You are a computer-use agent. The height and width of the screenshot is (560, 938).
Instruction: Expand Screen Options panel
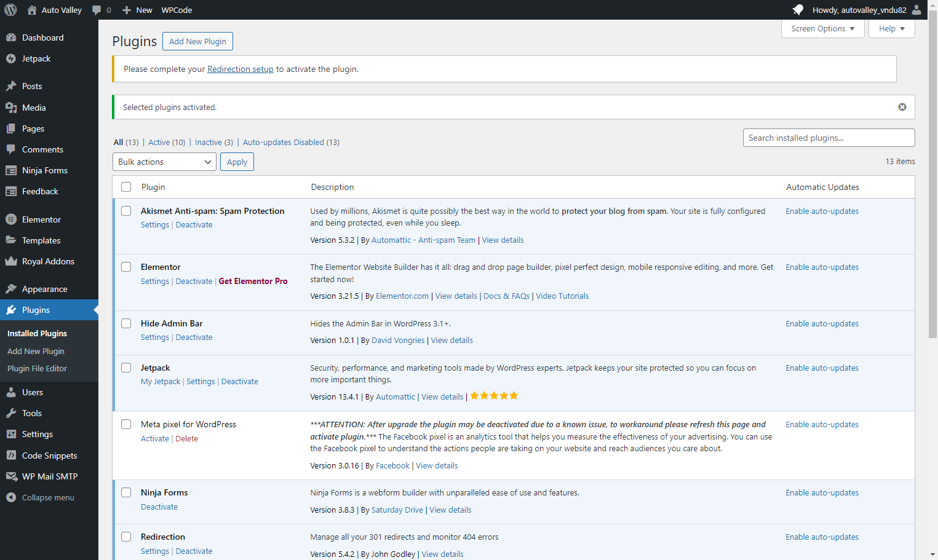(822, 29)
